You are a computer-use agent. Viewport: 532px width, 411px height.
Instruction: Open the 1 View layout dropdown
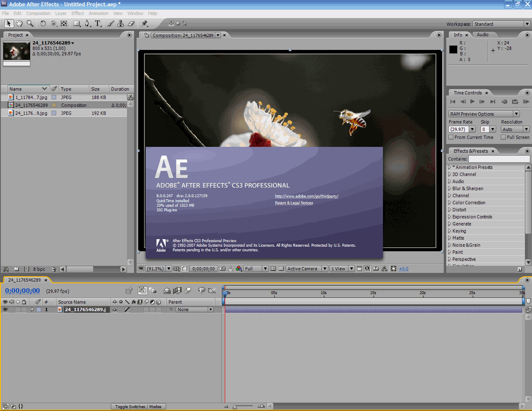(342, 269)
